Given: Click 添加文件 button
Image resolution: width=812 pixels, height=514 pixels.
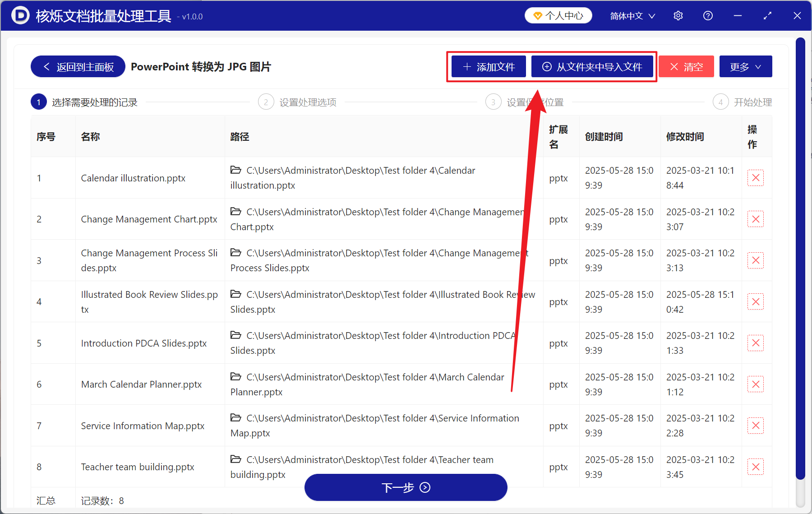Looking at the screenshot, I should [x=489, y=67].
